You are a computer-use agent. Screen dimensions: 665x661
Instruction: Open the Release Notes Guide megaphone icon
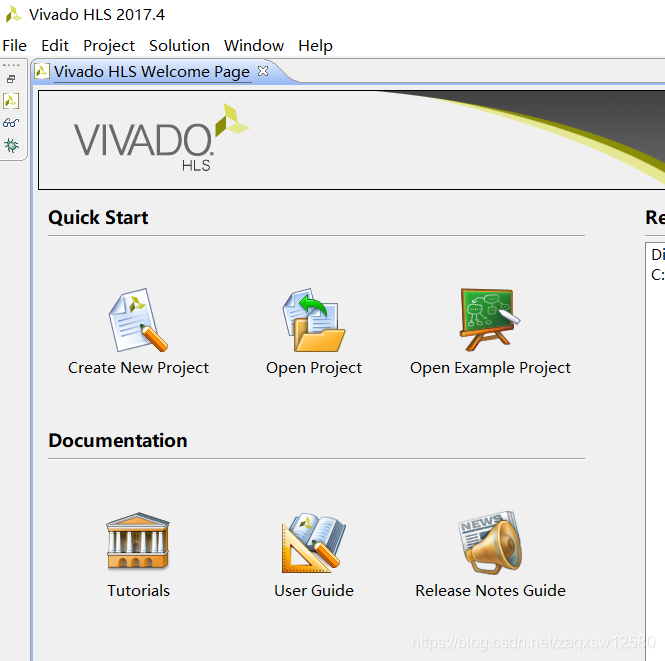(490, 542)
